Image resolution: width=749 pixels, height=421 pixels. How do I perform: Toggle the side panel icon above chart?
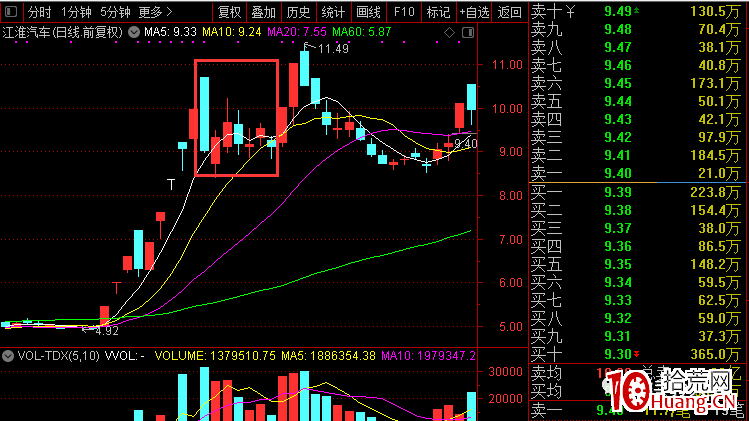468,32
